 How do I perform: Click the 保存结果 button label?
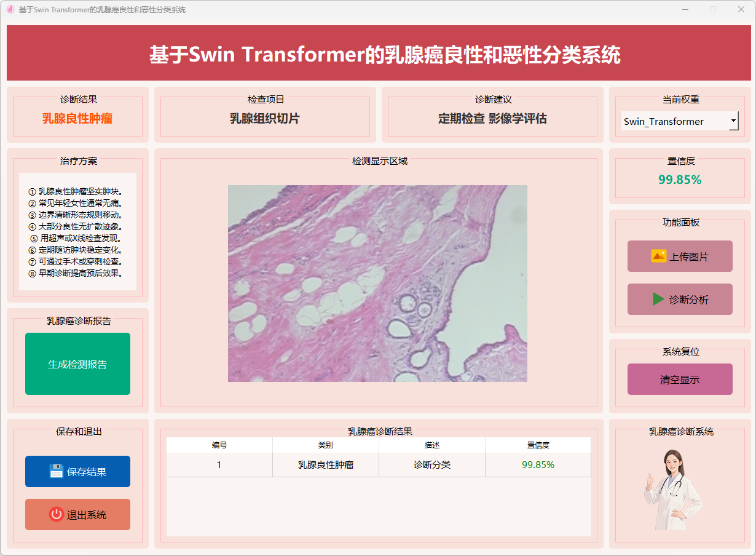(x=87, y=472)
